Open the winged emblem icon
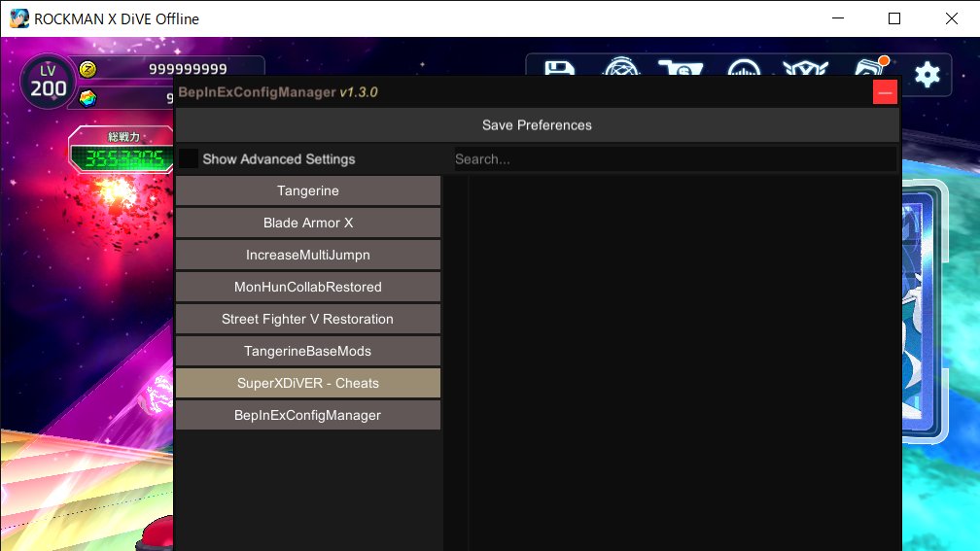The width and height of the screenshot is (980, 551). [806, 69]
